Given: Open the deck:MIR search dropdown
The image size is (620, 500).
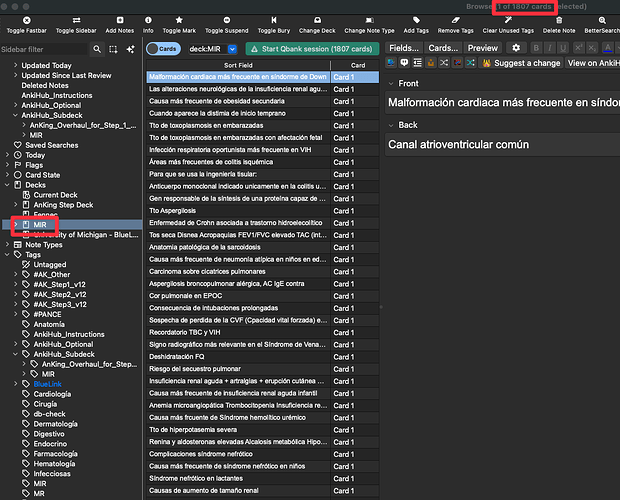Looking at the screenshot, I should pos(232,49).
